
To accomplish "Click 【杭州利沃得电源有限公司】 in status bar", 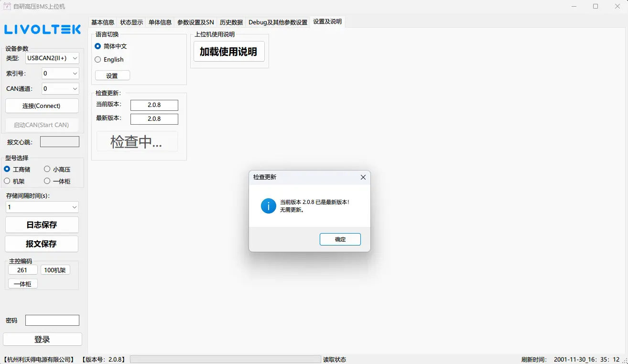I will coord(39,360).
